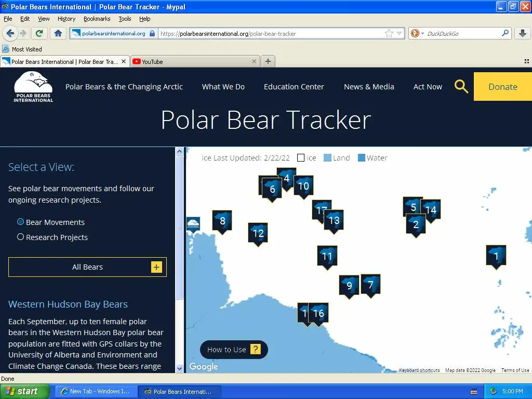Select bear marker number 13 on the map
Viewport: 532px width, 399px height.
pos(334,221)
